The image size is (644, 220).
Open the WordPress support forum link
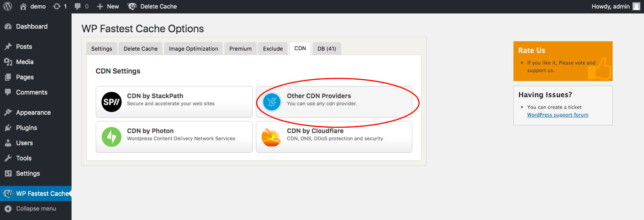click(x=558, y=115)
